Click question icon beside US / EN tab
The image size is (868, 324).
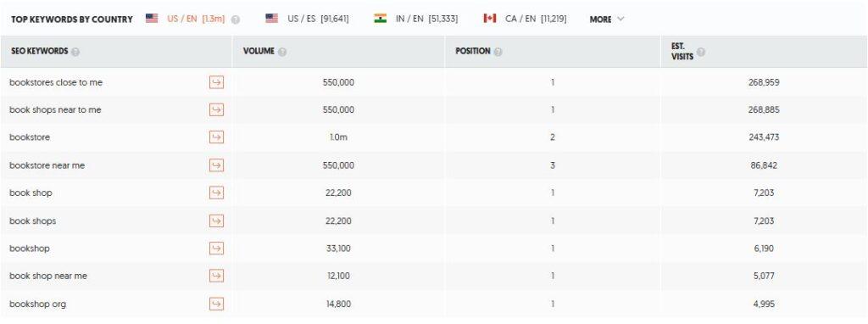click(x=236, y=20)
